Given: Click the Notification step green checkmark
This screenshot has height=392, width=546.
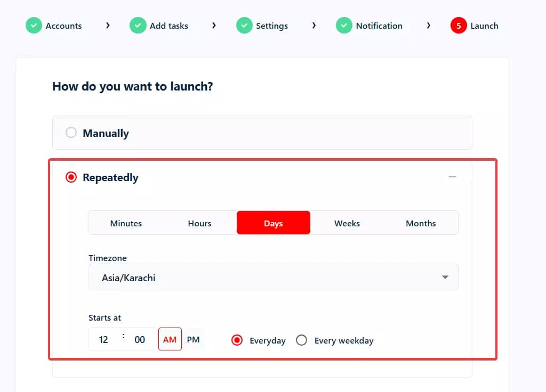Looking at the screenshot, I should tap(344, 26).
